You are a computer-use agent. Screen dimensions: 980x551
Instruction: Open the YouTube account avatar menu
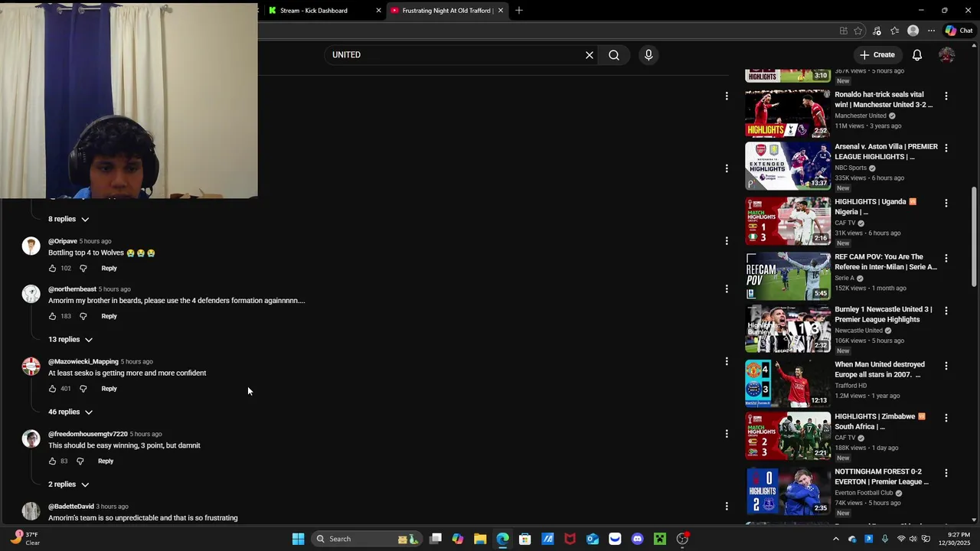(x=947, y=55)
